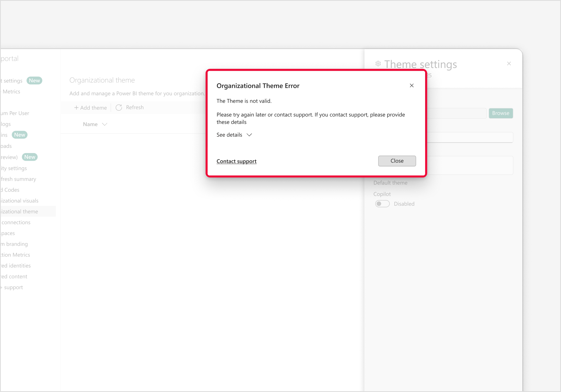Open Audit logs in sidebar
The height and width of the screenshot is (392, 561).
coord(5,124)
